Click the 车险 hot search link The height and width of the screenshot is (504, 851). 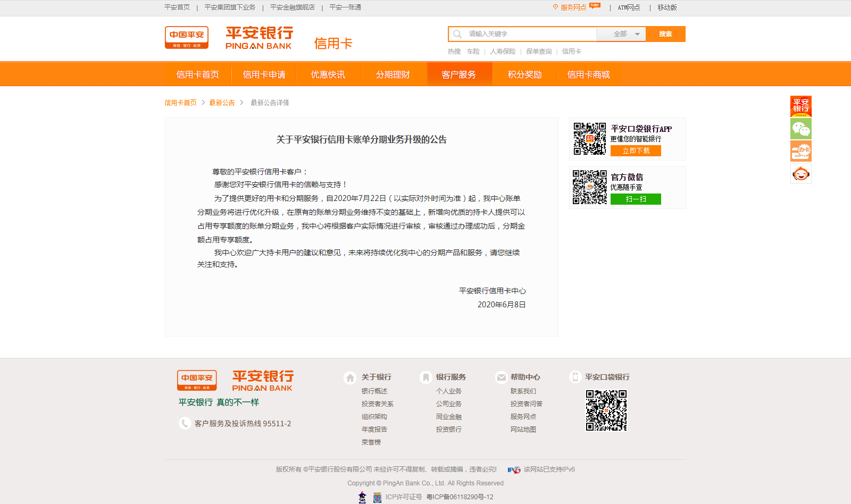473,52
